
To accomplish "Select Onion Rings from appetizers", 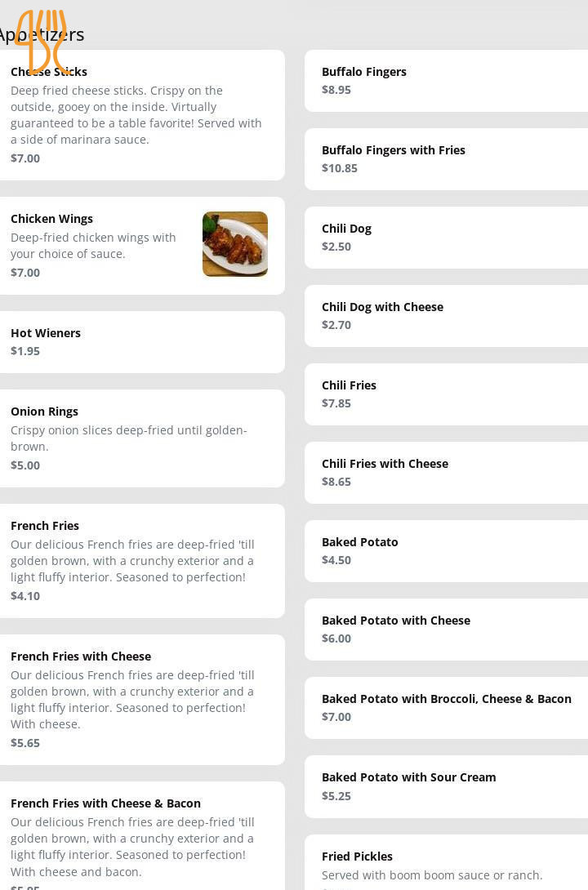I will click(x=142, y=438).
